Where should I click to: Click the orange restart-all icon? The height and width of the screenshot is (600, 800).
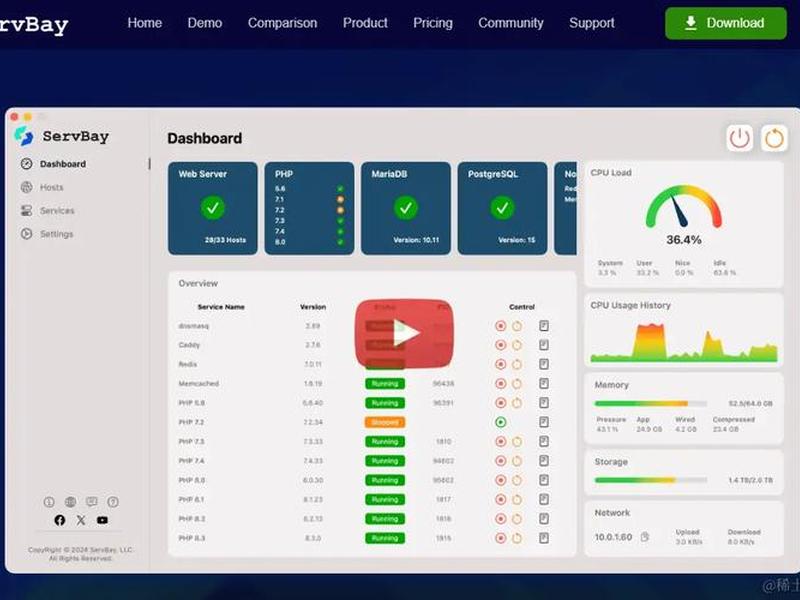pos(774,138)
